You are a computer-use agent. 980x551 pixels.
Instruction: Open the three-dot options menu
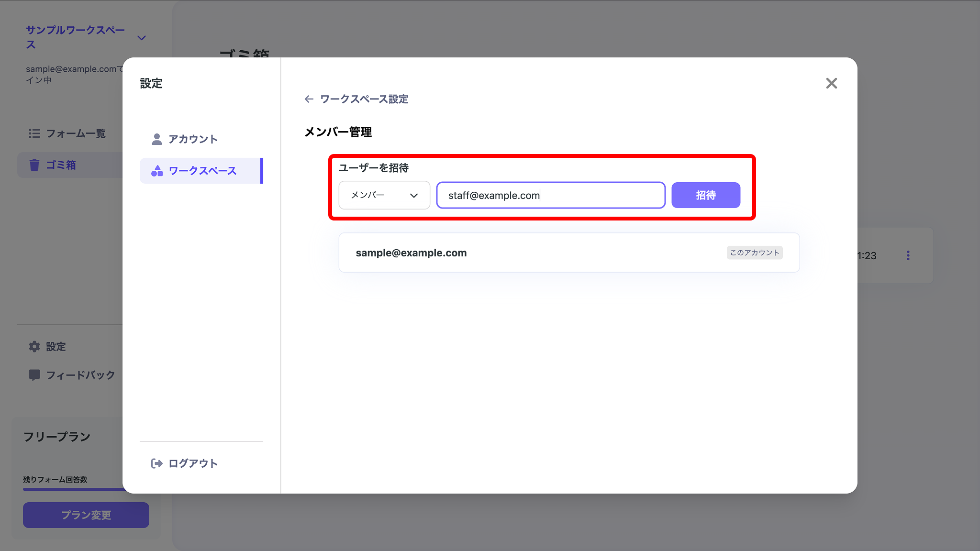click(x=908, y=255)
